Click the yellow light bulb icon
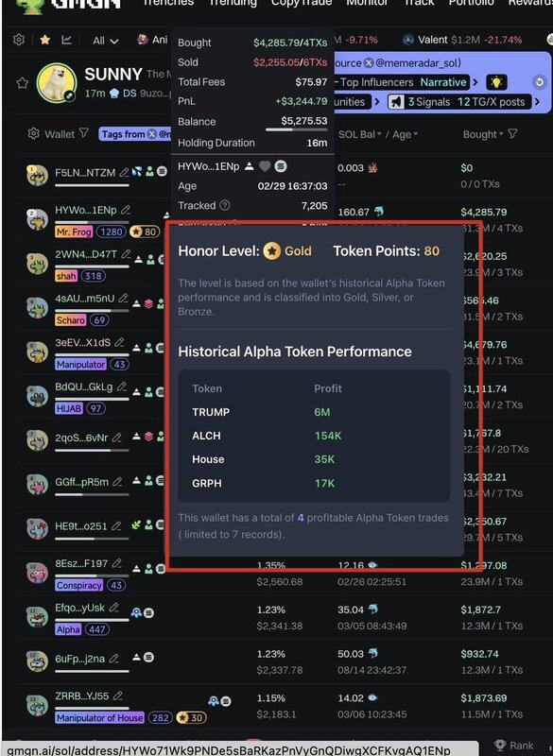 coord(495,82)
